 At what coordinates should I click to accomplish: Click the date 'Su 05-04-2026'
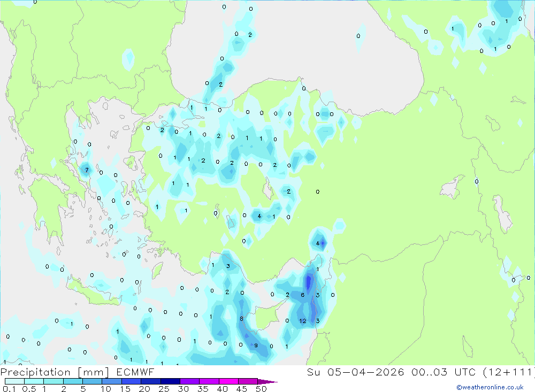[x=355, y=372]
